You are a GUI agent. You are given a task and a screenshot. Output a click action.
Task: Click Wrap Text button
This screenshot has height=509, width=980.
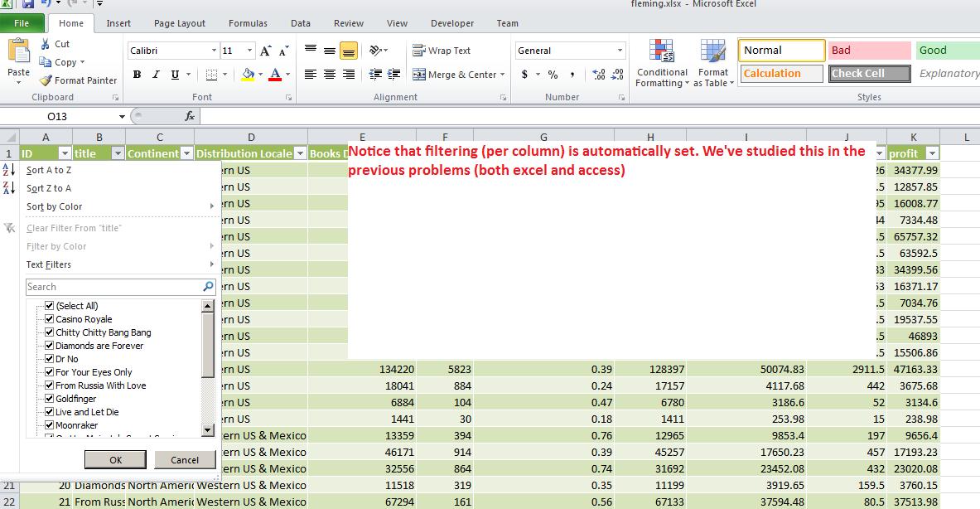pos(442,51)
